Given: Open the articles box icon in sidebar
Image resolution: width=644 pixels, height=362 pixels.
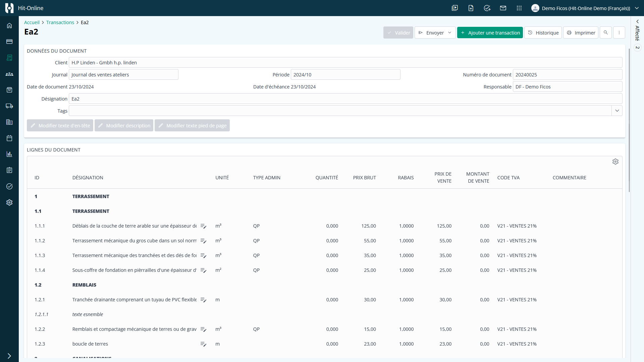Looking at the screenshot, I should coord(9,90).
